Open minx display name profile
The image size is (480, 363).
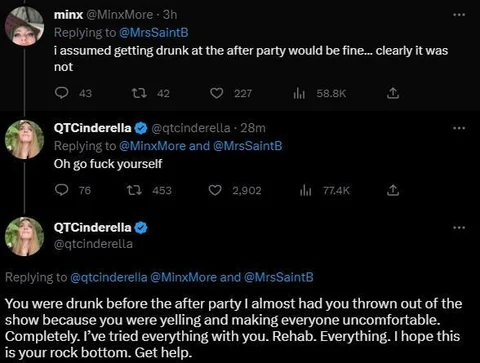point(68,15)
